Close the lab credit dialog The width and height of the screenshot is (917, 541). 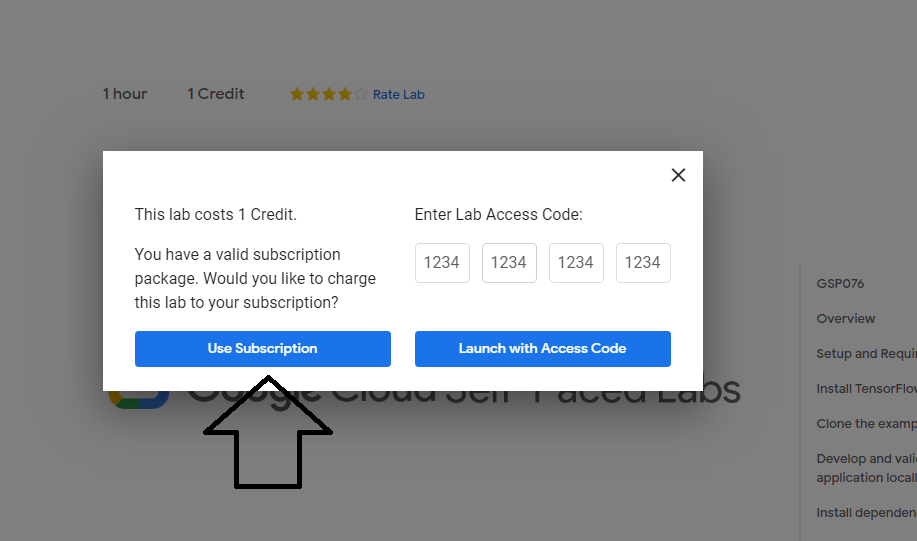pyautogui.click(x=678, y=175)
